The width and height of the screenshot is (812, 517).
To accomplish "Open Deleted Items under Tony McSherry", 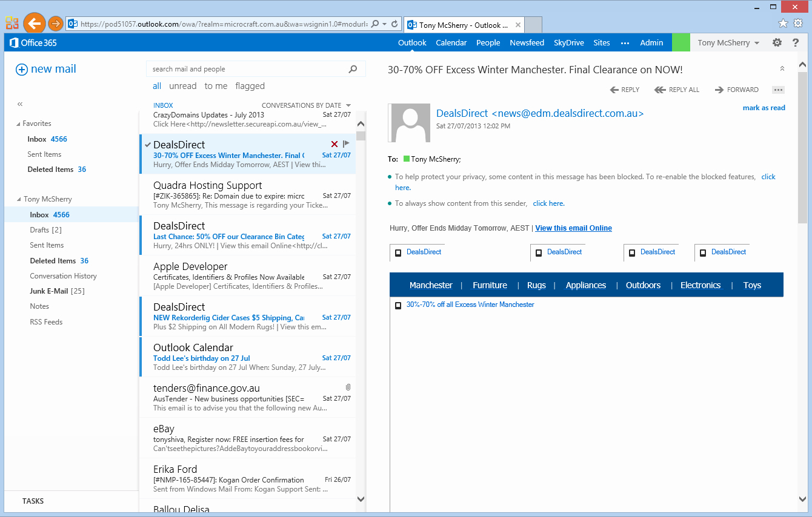I will [59, 261].
